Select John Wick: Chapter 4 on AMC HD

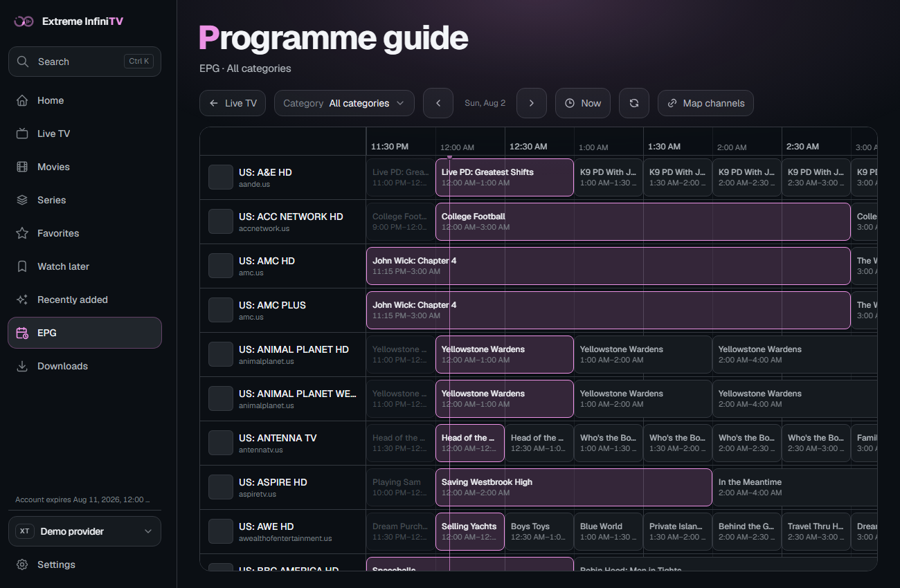pyautogui.click(x=609, y=266)
